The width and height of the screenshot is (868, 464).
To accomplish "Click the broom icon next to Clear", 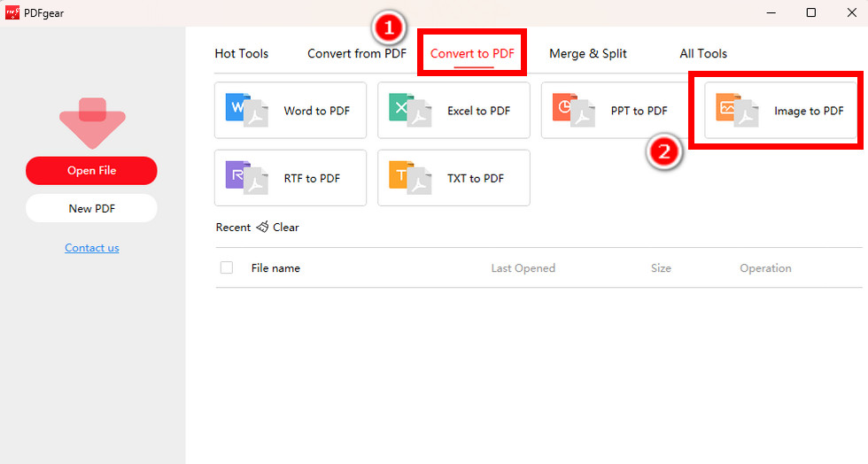I will tap(262, 227).
